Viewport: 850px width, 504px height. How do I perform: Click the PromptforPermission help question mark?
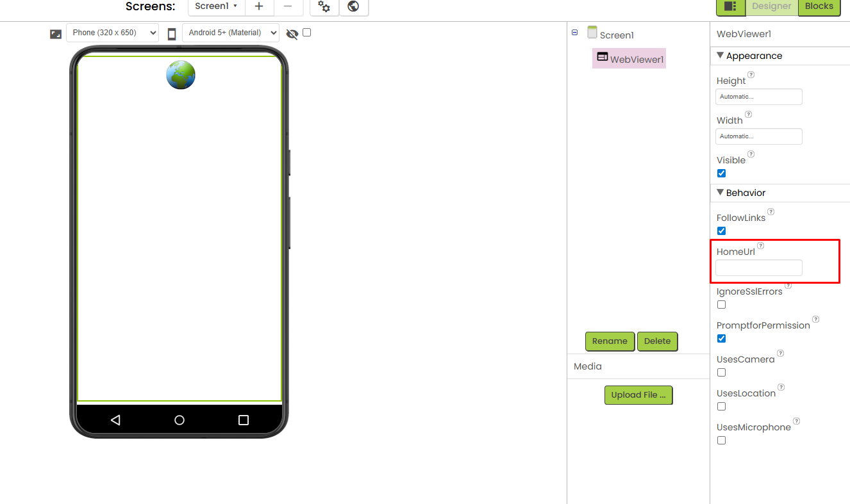click(816, 320)
